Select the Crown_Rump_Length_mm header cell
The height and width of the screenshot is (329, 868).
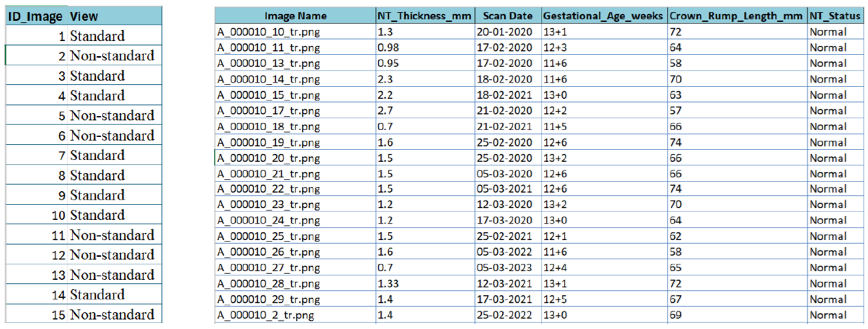tap(736, 16)
